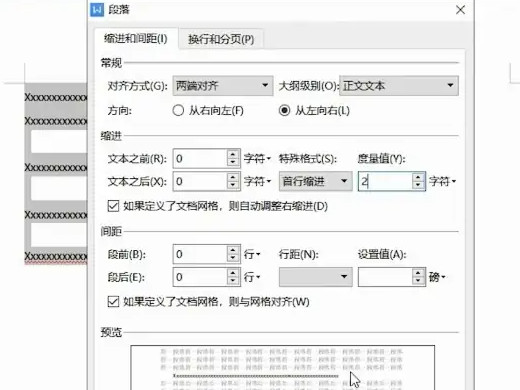Increase the 度量值 with the up arrow

[x=418, y=177]
